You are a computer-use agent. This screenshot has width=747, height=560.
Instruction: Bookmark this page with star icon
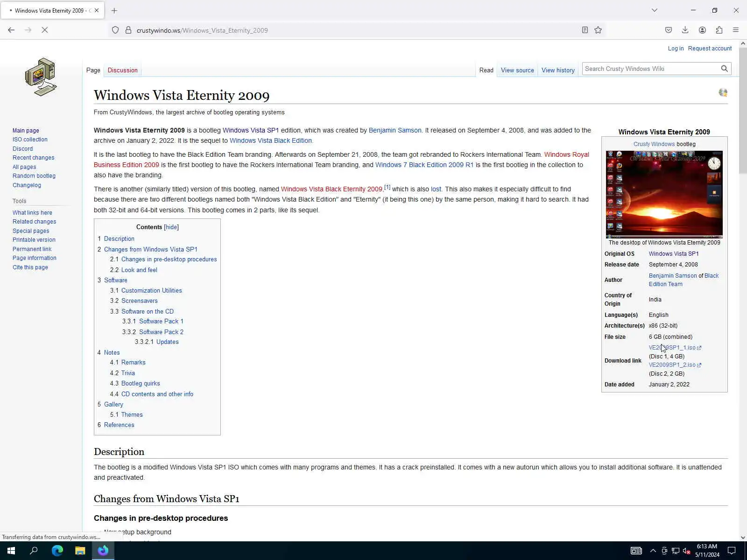click(x=598, y=30)
